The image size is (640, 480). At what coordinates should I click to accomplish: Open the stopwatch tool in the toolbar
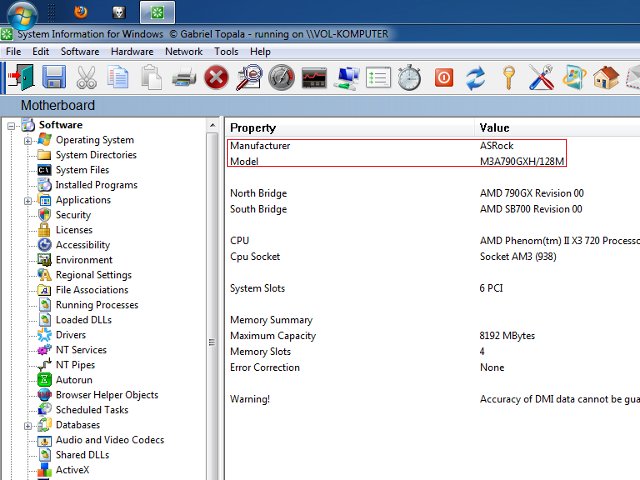point(409,77)
